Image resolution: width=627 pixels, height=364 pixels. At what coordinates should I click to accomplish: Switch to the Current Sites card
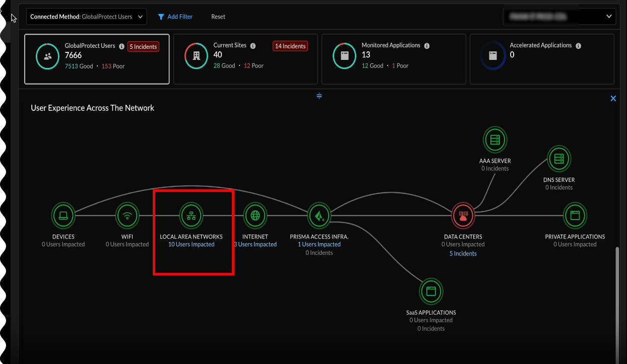pos(245,59)
